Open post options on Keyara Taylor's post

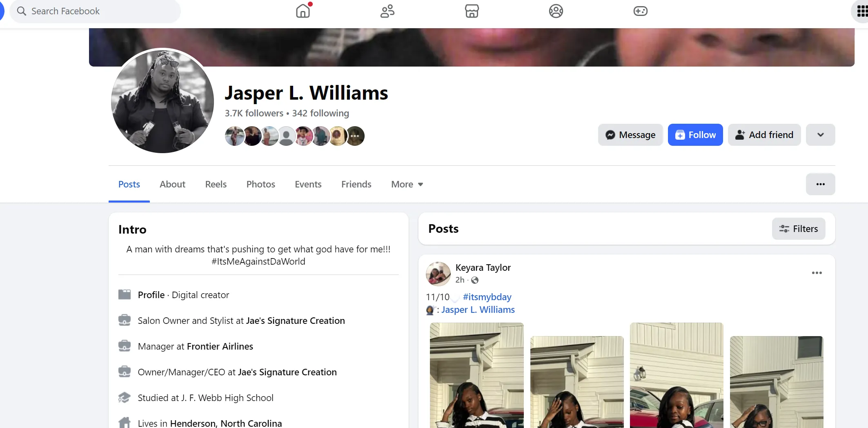click(x=817, y=273)
